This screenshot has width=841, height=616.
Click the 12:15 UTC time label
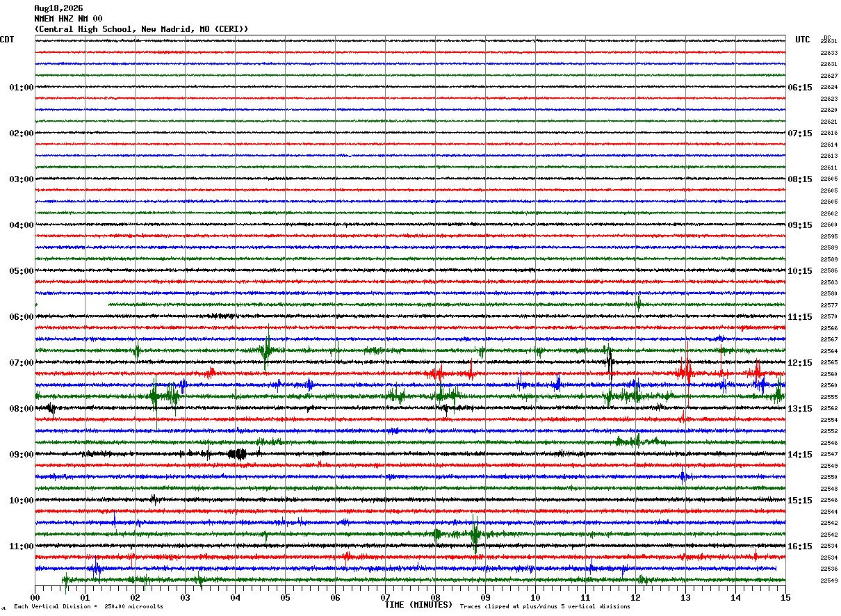[800, 363]
